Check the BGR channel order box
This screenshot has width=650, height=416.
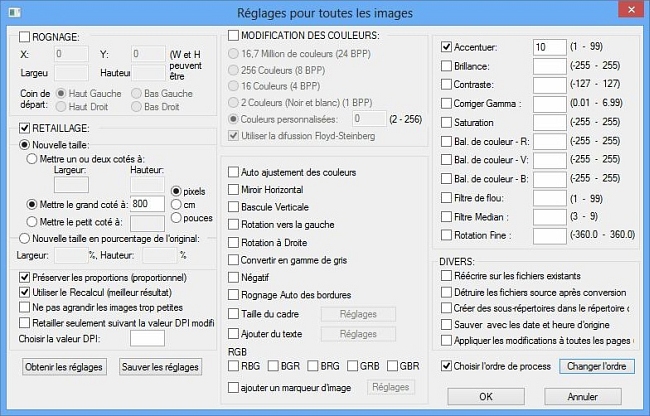pos(273,366)
